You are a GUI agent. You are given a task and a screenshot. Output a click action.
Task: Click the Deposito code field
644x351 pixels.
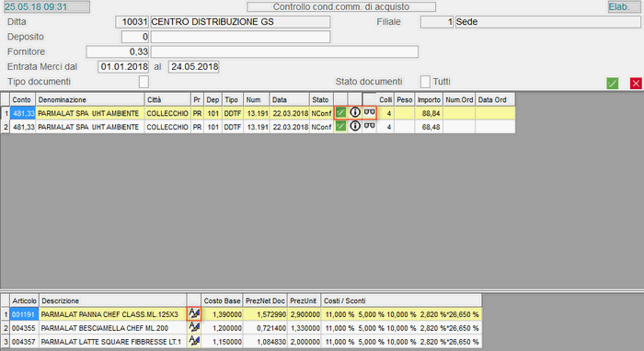point(135,37)
